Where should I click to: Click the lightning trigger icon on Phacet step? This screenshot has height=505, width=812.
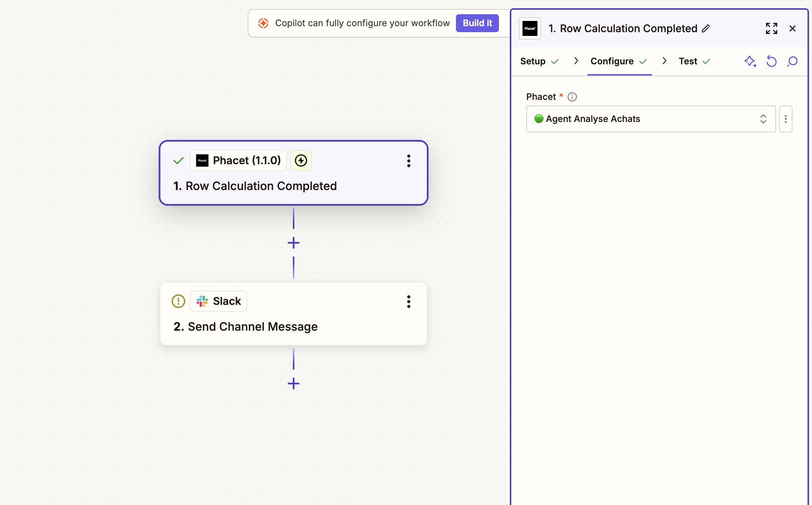click(301, 160)
